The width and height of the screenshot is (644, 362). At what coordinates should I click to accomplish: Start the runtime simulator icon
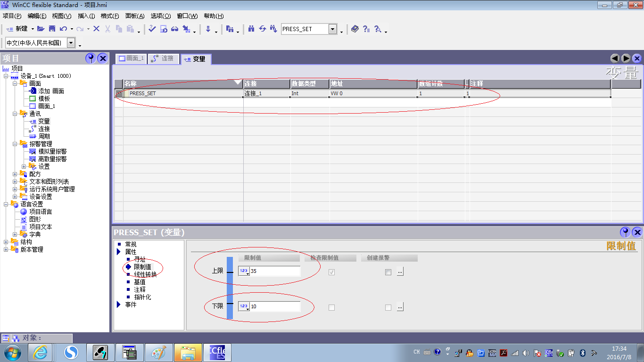pos(164,29)
